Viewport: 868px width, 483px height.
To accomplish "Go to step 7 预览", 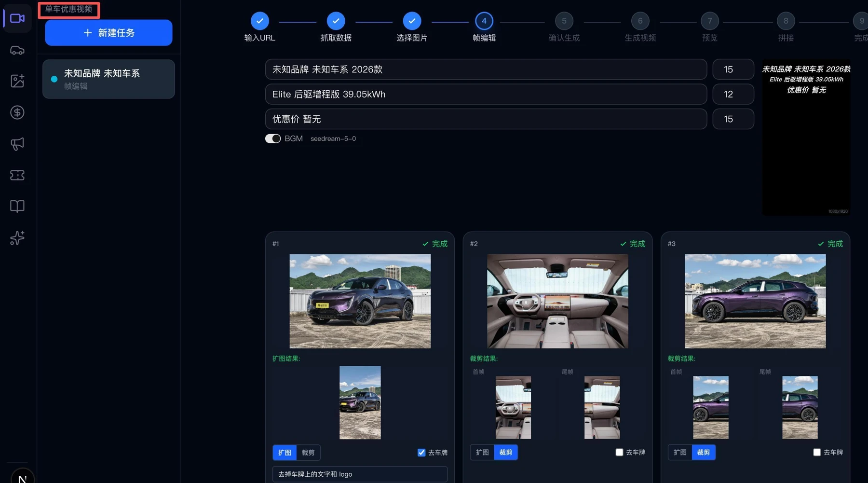I will click(x=710, y=27).
